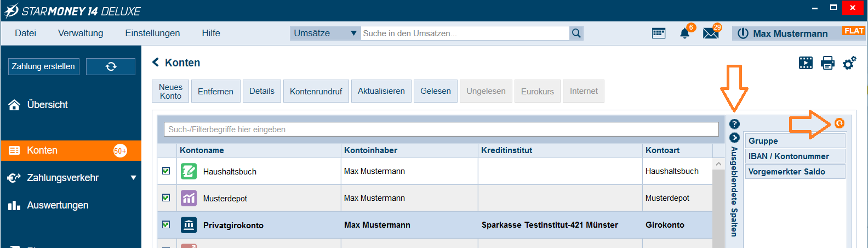Screen dimensions: 868x248
Task: Mark as Gelesen
Action: 436,91
